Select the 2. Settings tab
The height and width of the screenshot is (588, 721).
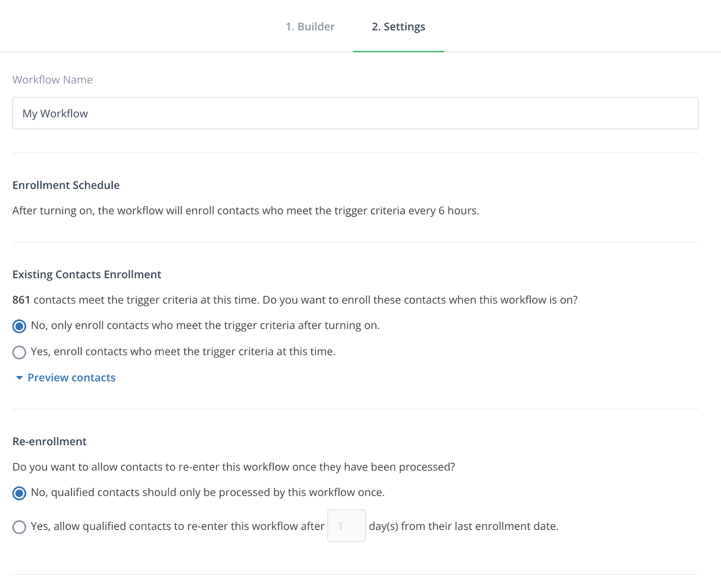(398, 27)
